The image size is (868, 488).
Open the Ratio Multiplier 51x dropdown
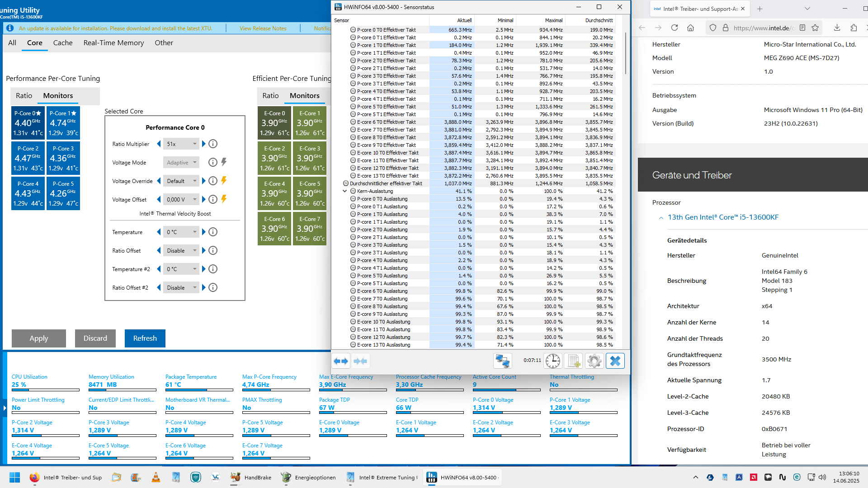[x=181, y=144]
